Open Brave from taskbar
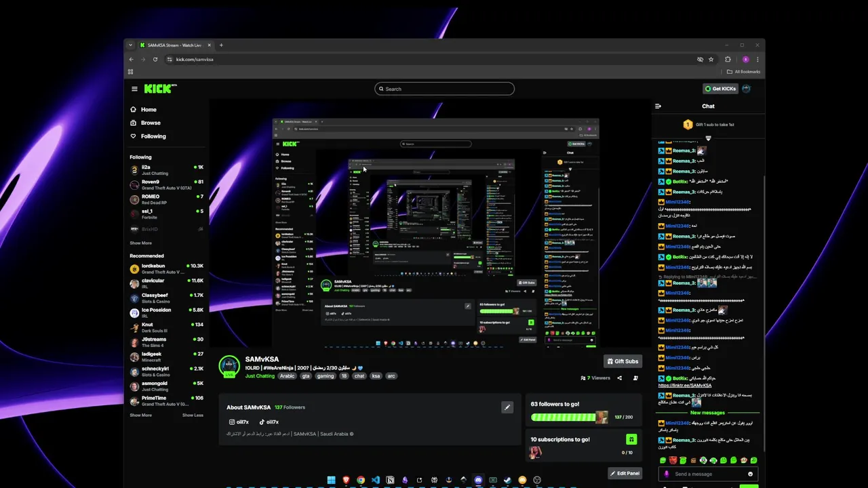The height and width of the screenshot is (488, 868). (346, 480)
